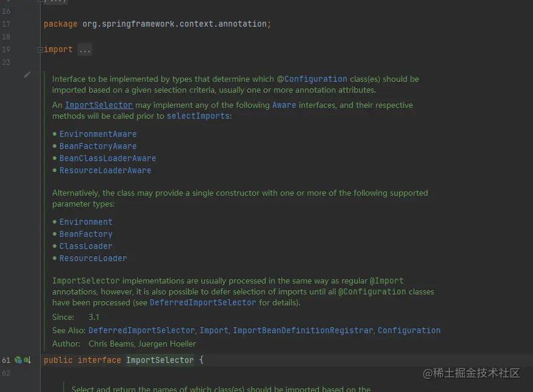Open the EnvironmentAware link

point(98,134)
